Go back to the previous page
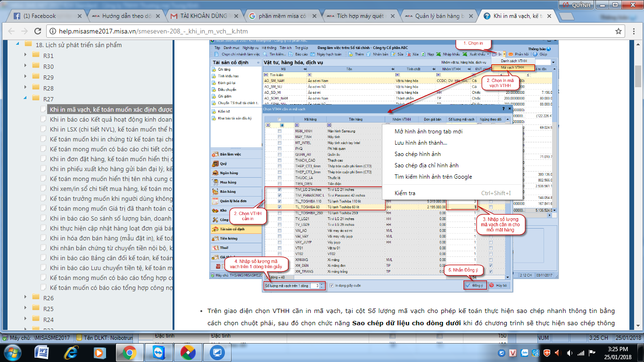The height and width of the screenshot is (362, 644). [11, 32]
